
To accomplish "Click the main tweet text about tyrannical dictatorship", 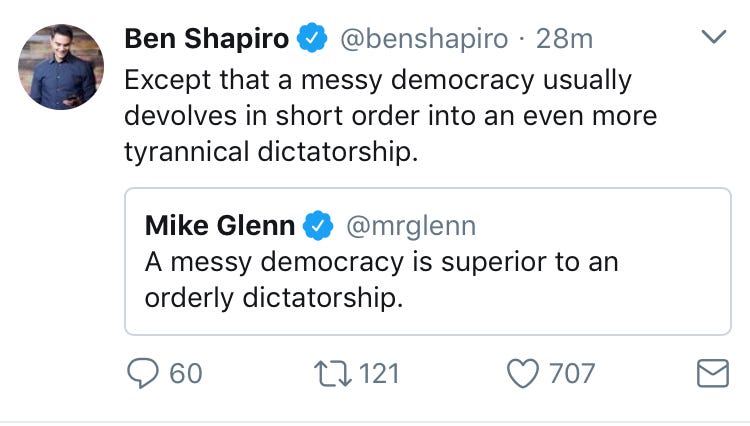I will (390, 115).
